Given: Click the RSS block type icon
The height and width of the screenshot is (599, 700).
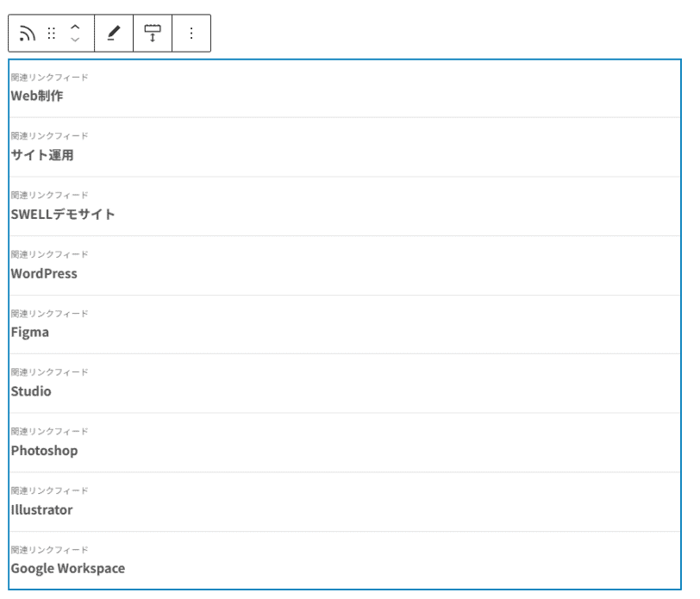Looking at the screenshot, I should pos(28,34).
